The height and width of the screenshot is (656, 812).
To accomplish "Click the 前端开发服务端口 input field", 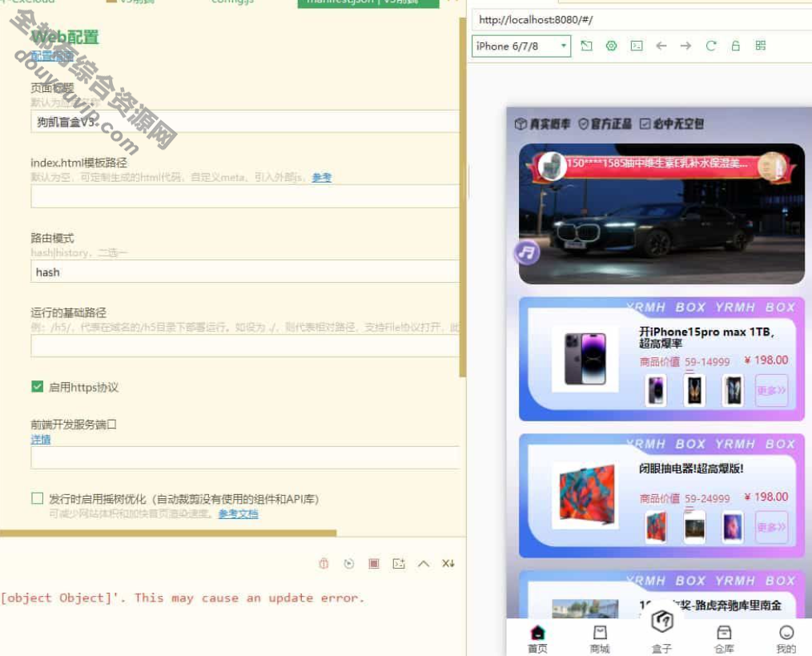I will (245, 458).
